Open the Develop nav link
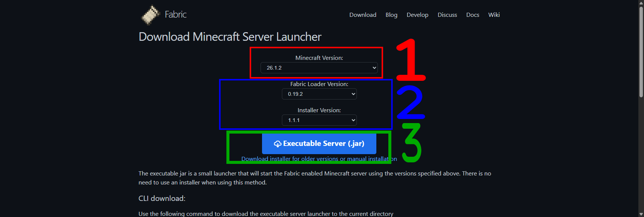The height and width of the screenshot is (217, 644). (418, 15)
